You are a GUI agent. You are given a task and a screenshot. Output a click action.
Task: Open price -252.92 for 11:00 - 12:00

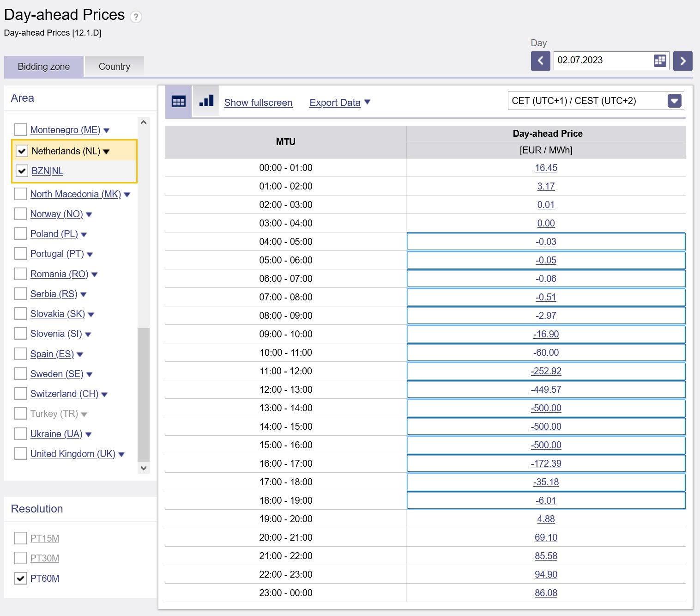[x=546, y=371]
